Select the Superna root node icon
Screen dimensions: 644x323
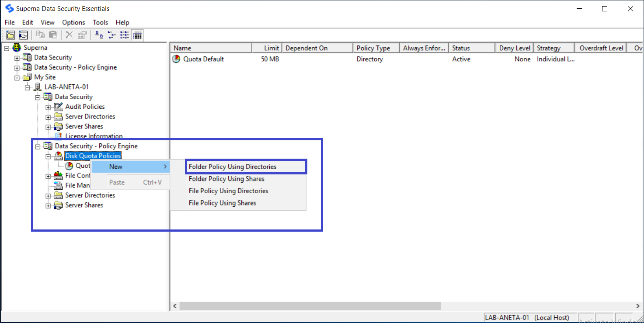(17, 48)
